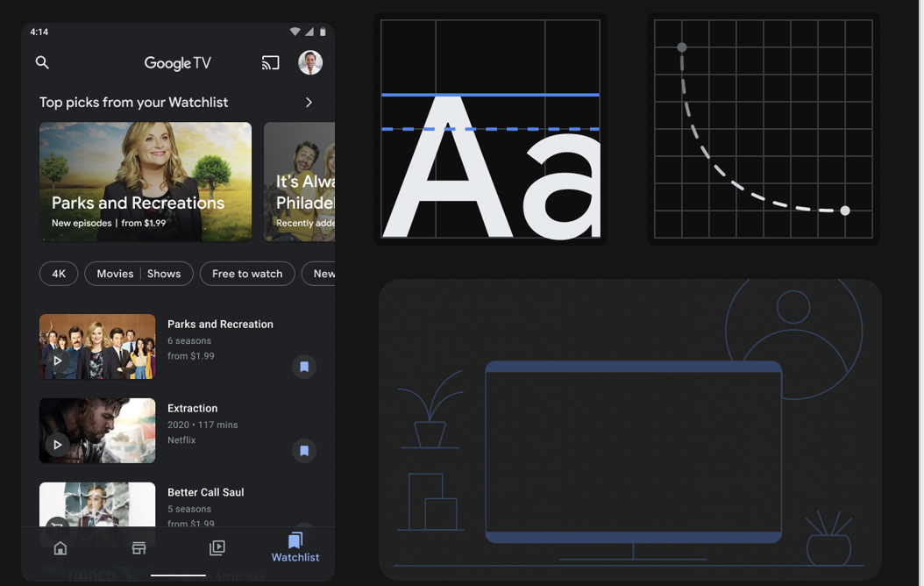924x586 pixels.
Task: Toggle the watchlist bookmark for Extraction
Action: point(304,451)
